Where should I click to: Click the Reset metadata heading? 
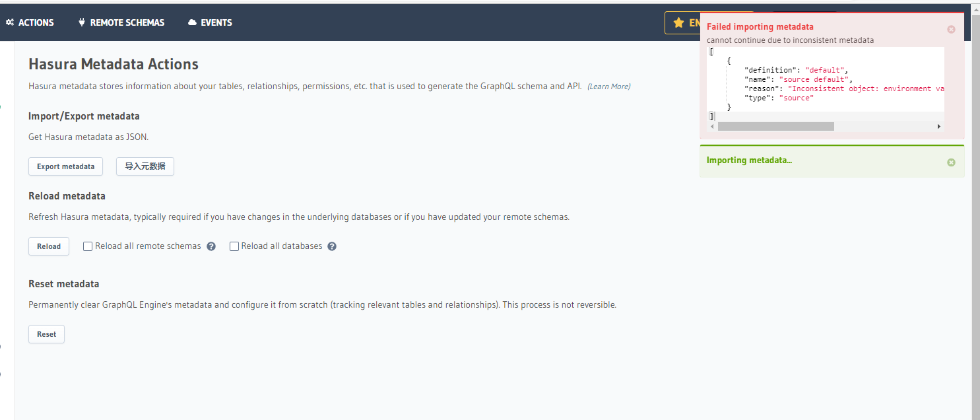tap(64, 284)
